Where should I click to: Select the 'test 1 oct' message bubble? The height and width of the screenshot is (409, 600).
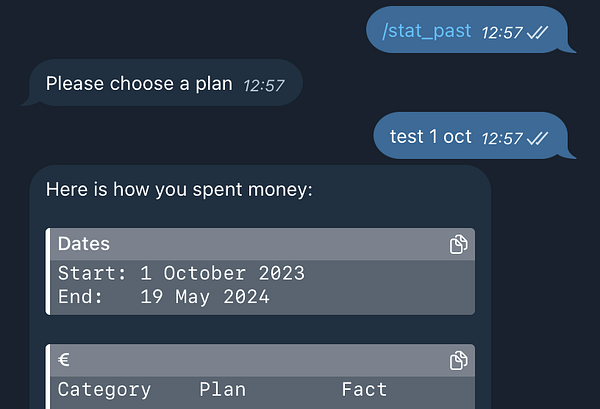pyautogui.click(x=471, y=135)
